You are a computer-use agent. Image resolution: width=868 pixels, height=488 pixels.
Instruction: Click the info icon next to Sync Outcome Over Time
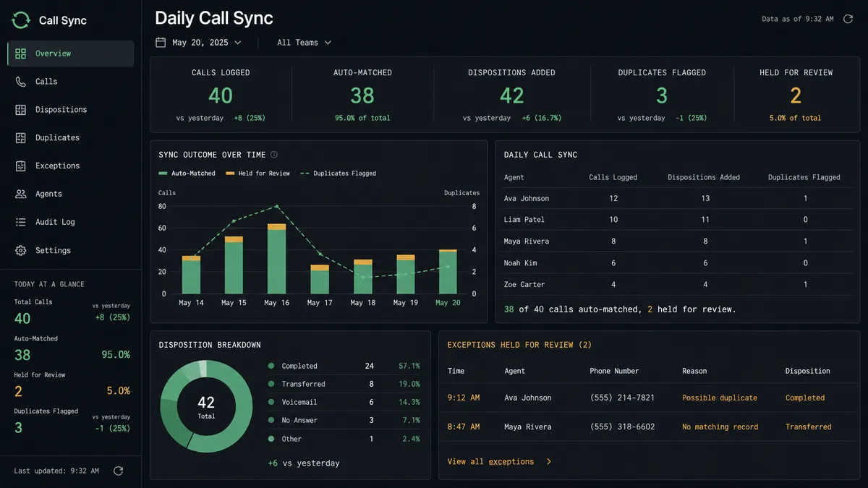[x=273, y=155]
